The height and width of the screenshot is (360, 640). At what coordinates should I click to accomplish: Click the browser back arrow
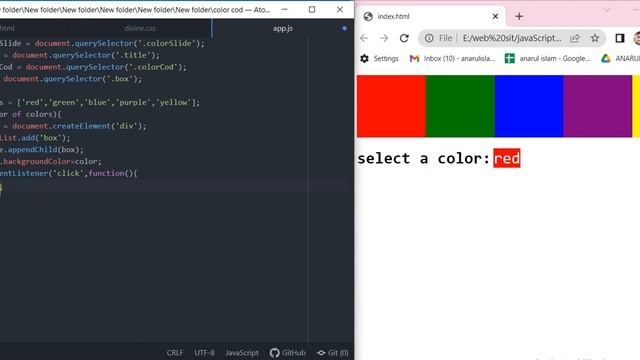click(364, 38)
